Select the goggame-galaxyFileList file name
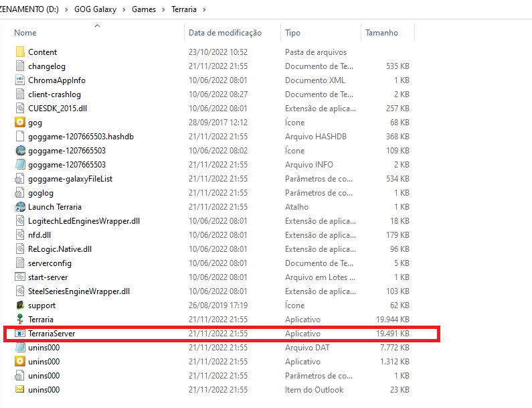The width and height of the screenshot is (532, 408). coord(70,179)
